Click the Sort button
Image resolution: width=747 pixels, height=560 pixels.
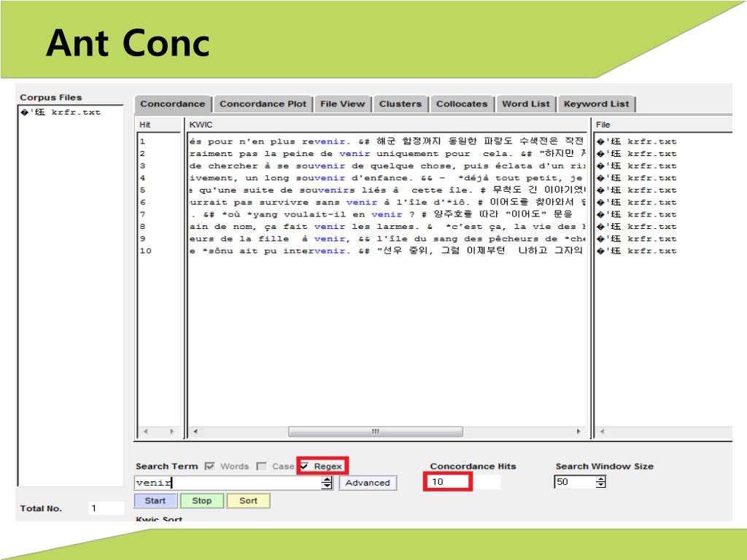coord(248,501)
